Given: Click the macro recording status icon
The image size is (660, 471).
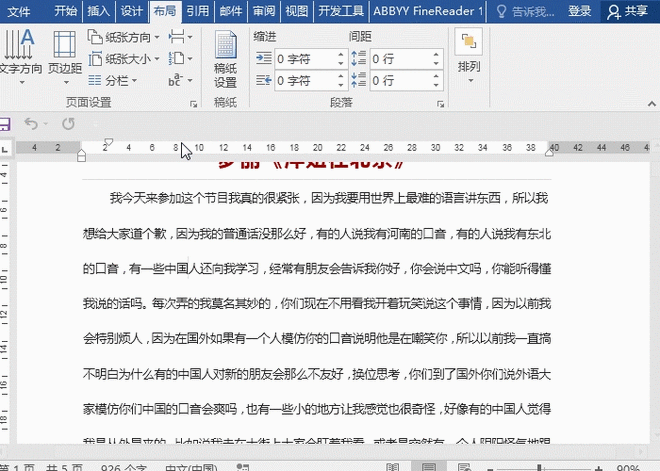Looking at the screenshot, I should point(243,468).
